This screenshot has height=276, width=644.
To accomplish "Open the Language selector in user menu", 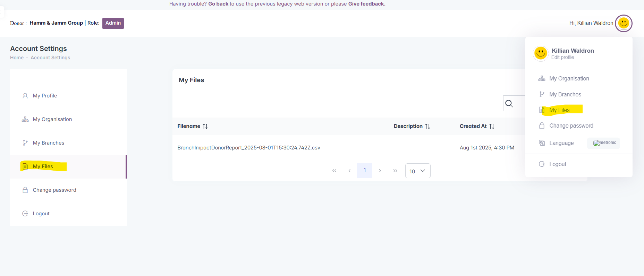I will (x=561, y=143).
